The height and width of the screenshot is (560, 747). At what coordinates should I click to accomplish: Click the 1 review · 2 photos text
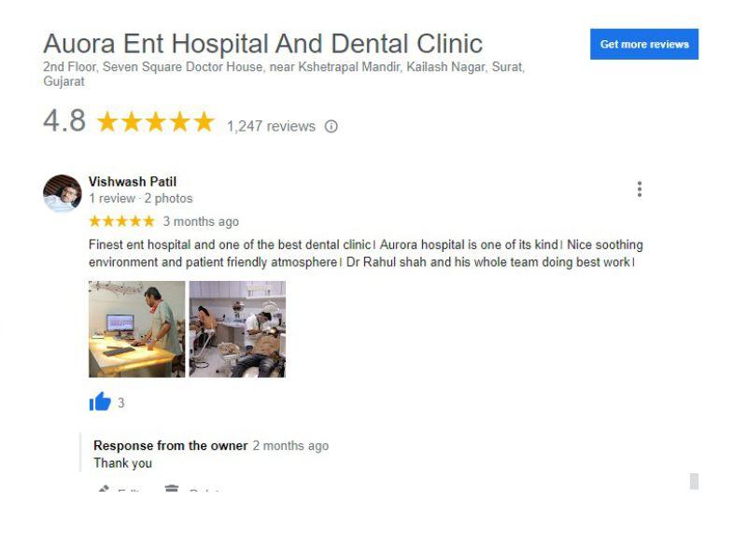click(x=141, y=199)
